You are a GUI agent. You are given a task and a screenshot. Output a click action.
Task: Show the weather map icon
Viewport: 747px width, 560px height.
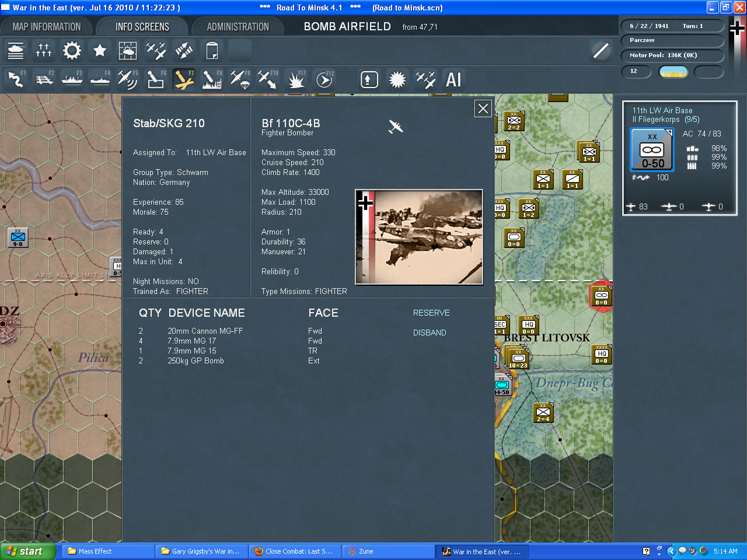coord(128,51)
